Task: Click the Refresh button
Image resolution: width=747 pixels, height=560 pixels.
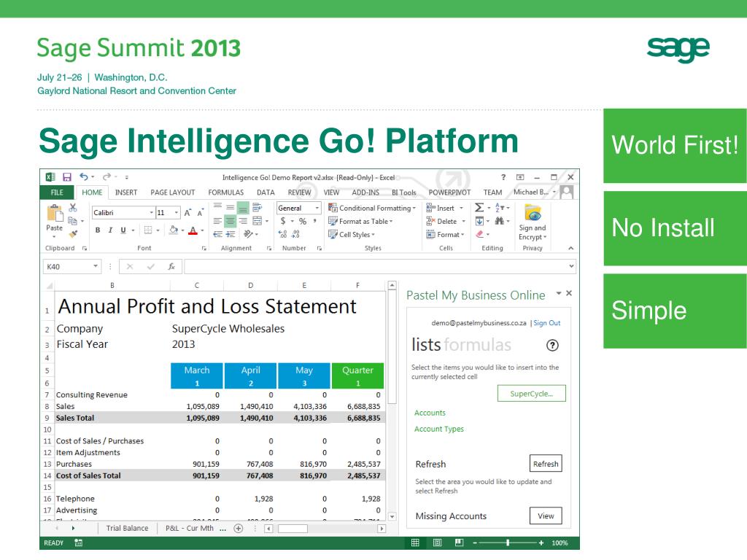Action: 546,464
